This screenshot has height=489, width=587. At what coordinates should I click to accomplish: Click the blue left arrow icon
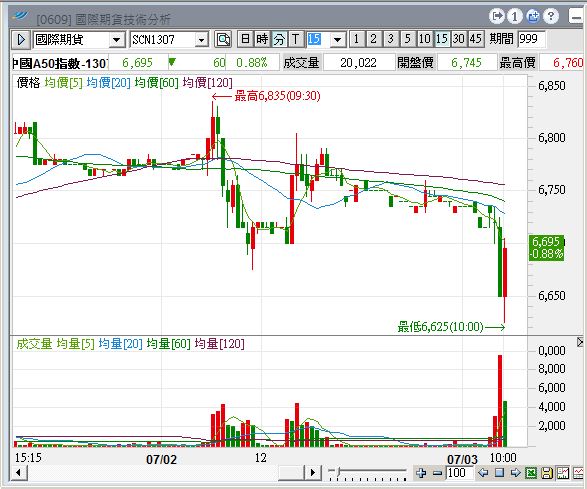tap(483, 473)
